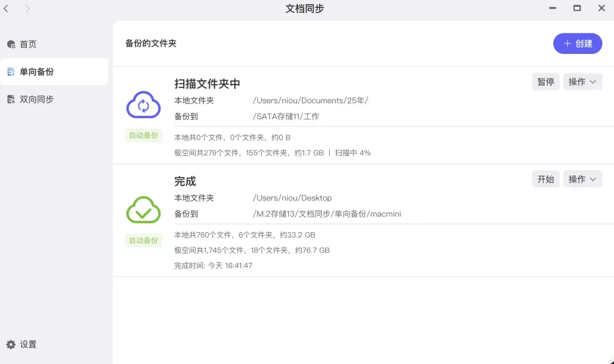Click the 首页 home icon in sidebar
This screenshot has width=614, height=364.
[11, 44]
